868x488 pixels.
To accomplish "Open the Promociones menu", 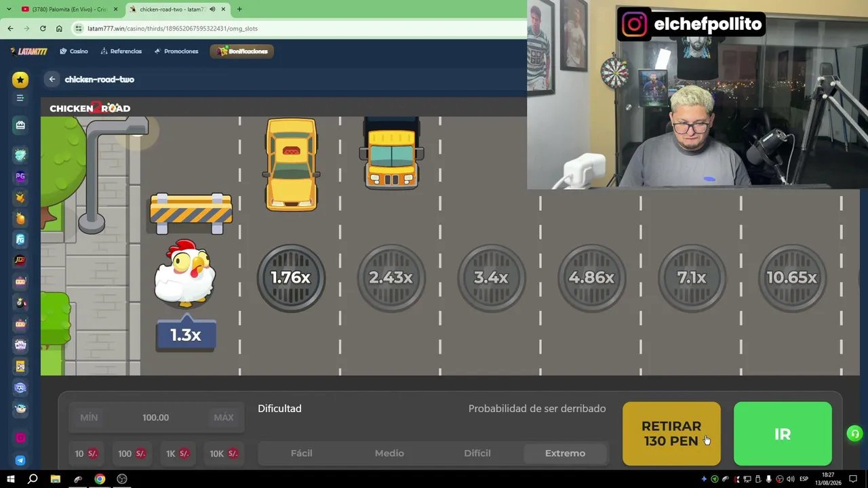I will [x=176, y=52].
